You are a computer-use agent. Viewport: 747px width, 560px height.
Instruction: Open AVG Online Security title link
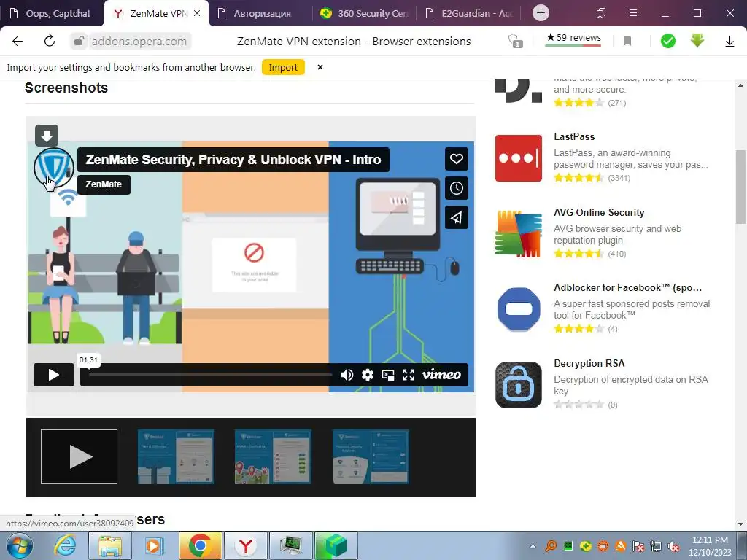click(599, 212)
